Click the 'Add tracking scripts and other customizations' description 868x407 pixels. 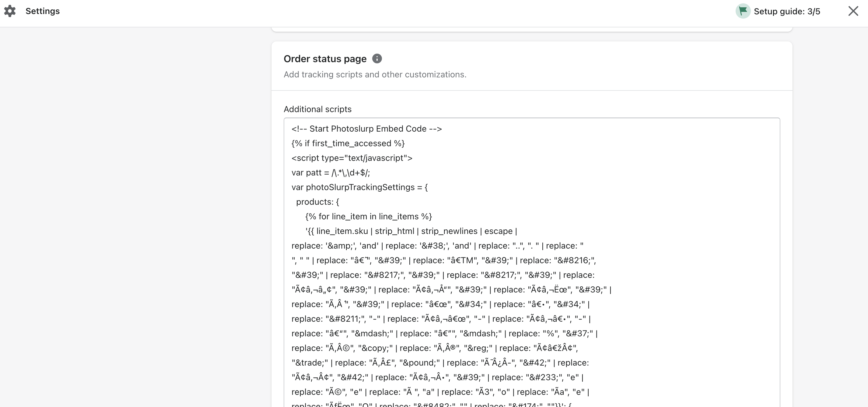pos(375,75)
